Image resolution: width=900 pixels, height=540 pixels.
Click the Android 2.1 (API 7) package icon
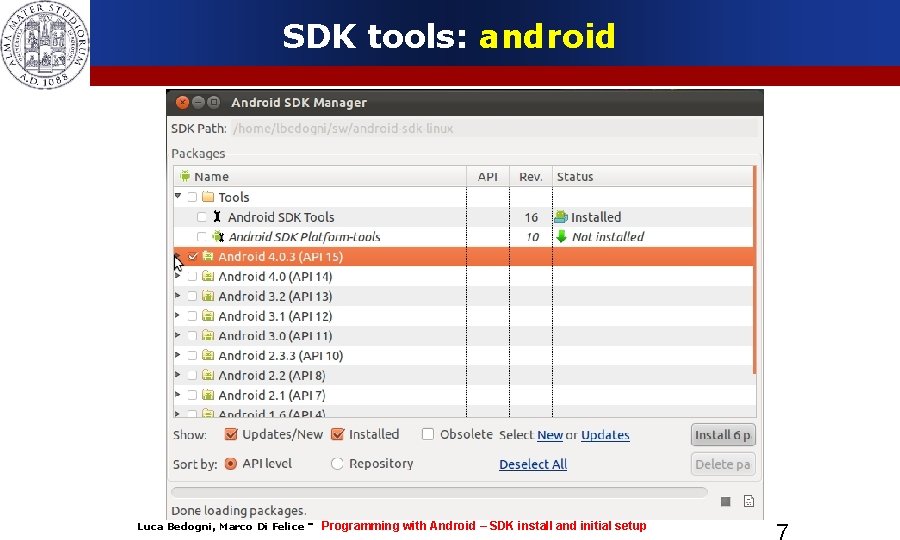[208, 395]
